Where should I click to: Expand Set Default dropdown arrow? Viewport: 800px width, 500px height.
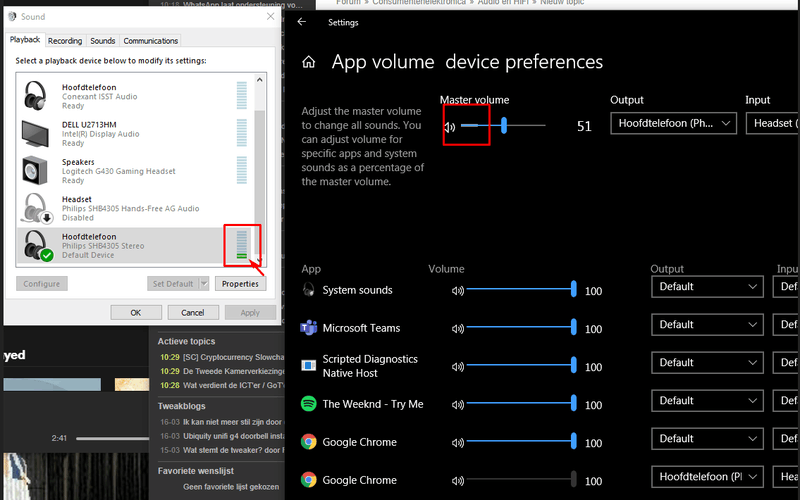204,284
